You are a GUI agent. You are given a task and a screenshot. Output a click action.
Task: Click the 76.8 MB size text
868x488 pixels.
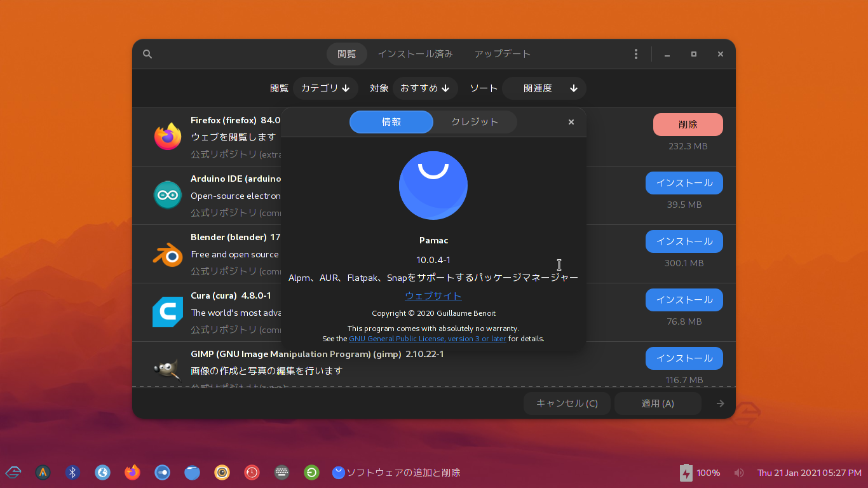click(x=684, y=322)
